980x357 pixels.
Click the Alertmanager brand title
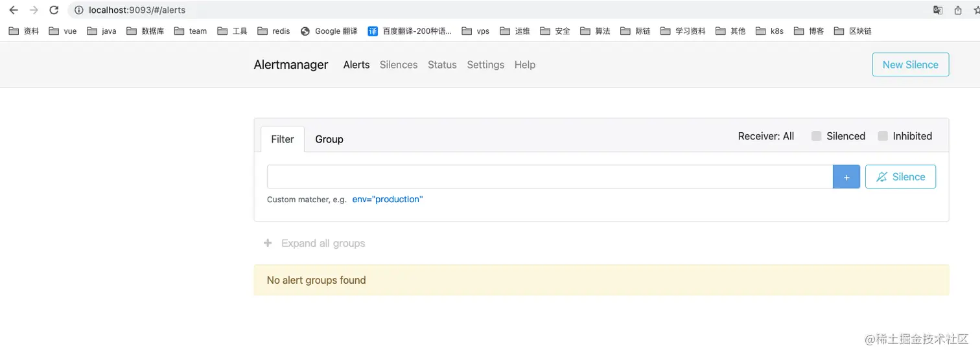point(291,65)
